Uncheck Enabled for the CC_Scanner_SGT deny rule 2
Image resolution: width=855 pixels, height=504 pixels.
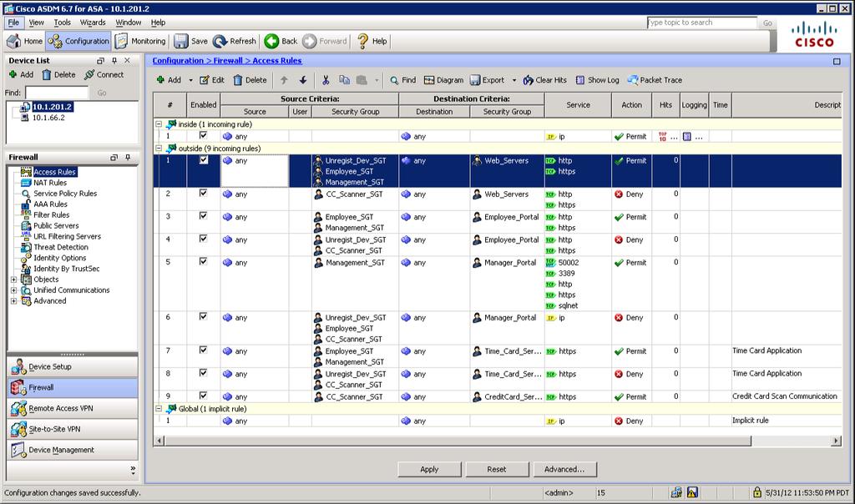pyautogui.click(x=204, y=194)
